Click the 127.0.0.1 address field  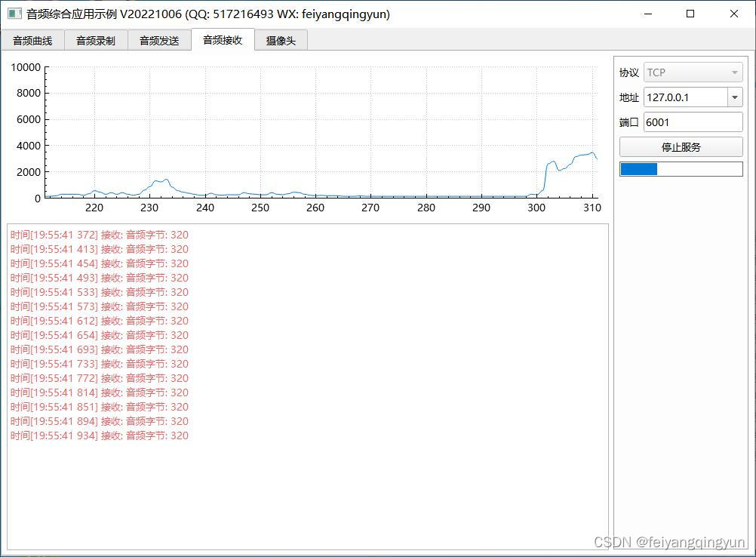[685, 97]
